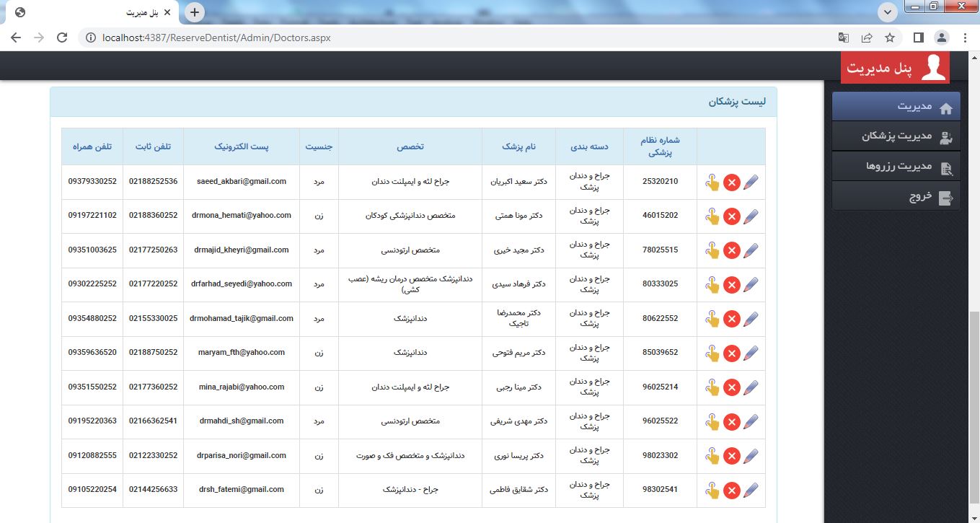Open مدیریت پزشکان sidebar menu

click(896, 136)
